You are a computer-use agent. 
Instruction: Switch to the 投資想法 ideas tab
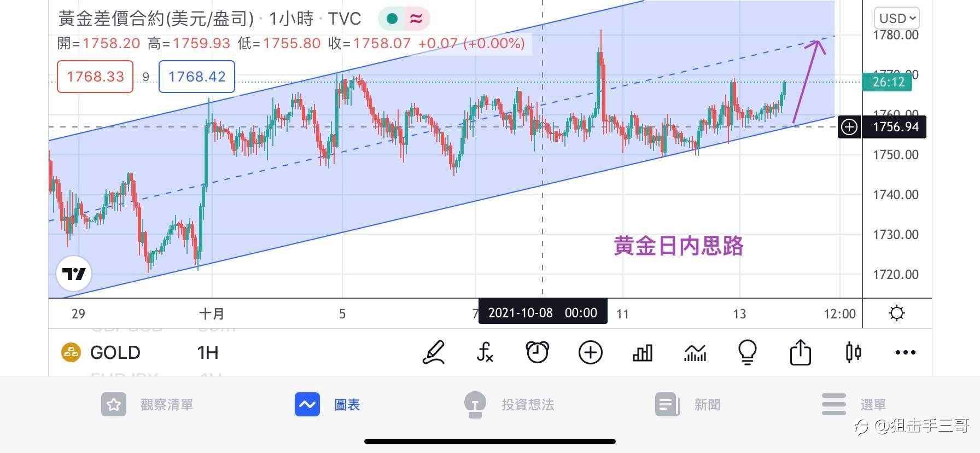point(509,405)
